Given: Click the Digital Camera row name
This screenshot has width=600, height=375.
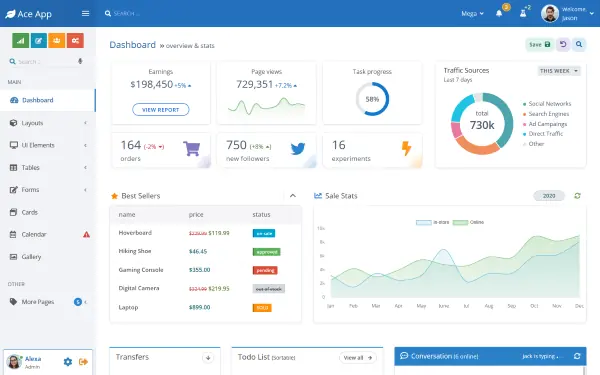Looking at the screenshot, I should pyautogui.click(x=139, y=288).
